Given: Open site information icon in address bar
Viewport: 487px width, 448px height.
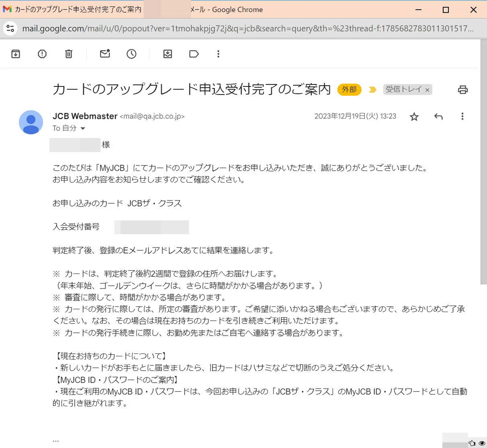Looking at the screenshot, I should click(10, 28).
